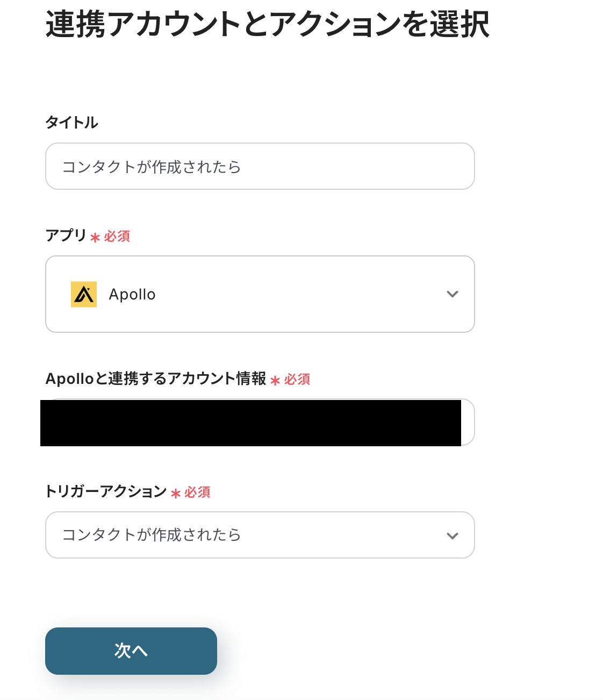
Task: Click the 必須 marker beside アカウント情報
Action: [x=297, y=380]
